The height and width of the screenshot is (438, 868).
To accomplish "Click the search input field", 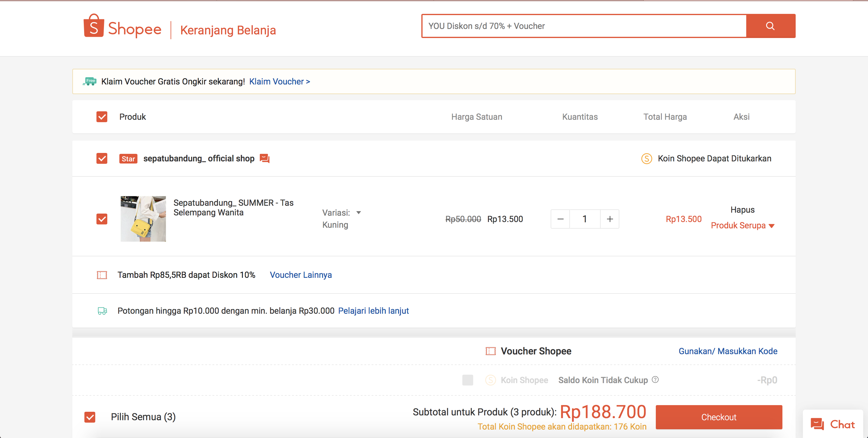I will (583, 26).
